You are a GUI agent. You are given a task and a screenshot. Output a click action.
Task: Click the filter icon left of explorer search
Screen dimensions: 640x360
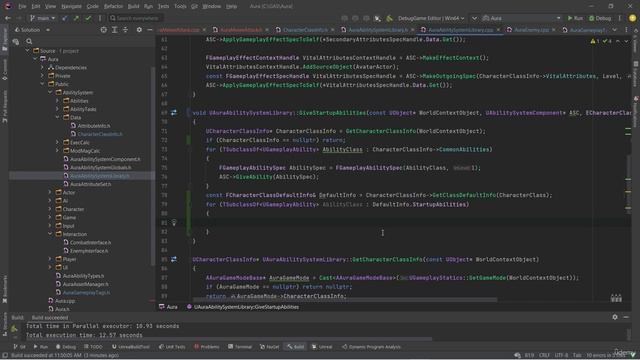coord(16,41)
